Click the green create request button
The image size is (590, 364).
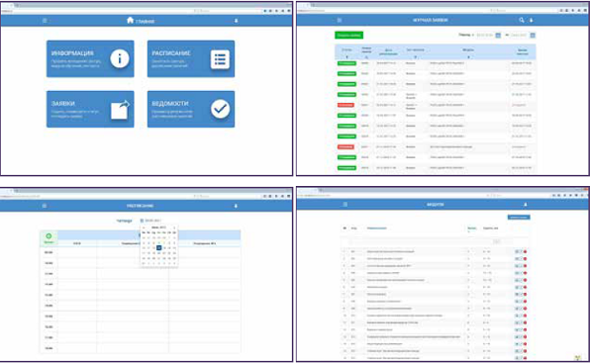(348, 35)
